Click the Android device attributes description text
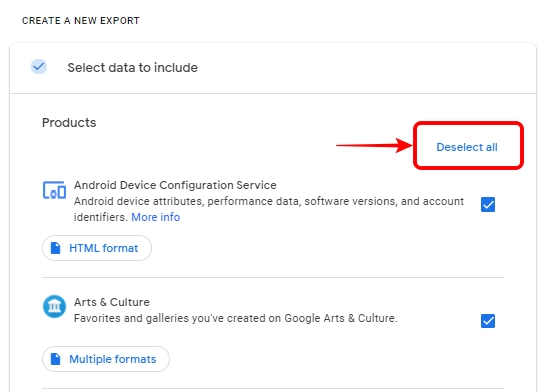Viewport: 556px width, 392px height. 269,209
